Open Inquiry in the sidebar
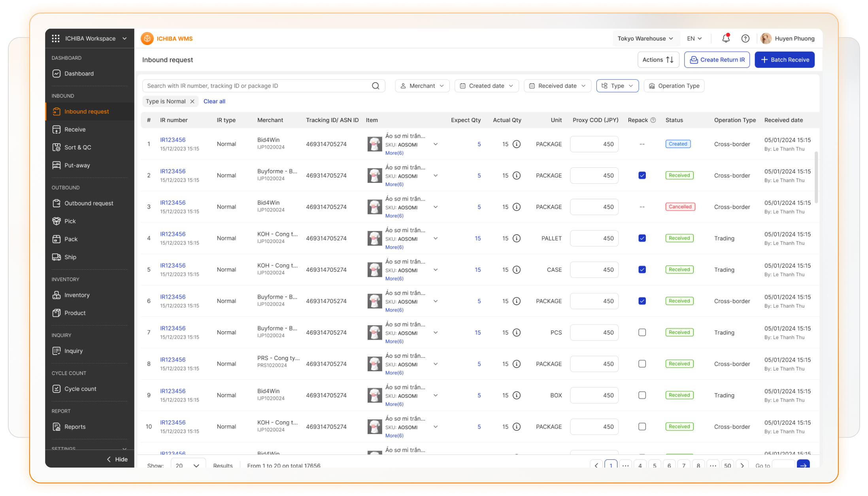 90,351
